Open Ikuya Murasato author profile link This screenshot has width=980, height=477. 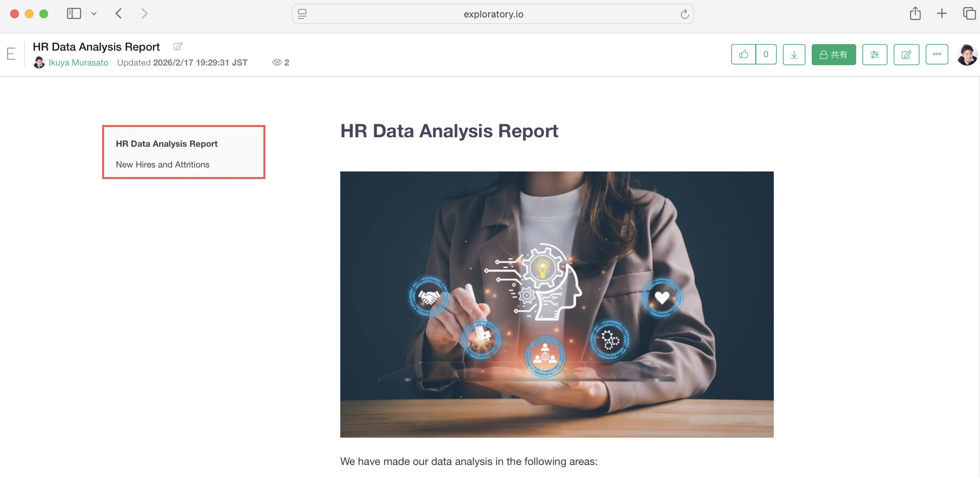(78, 62)
